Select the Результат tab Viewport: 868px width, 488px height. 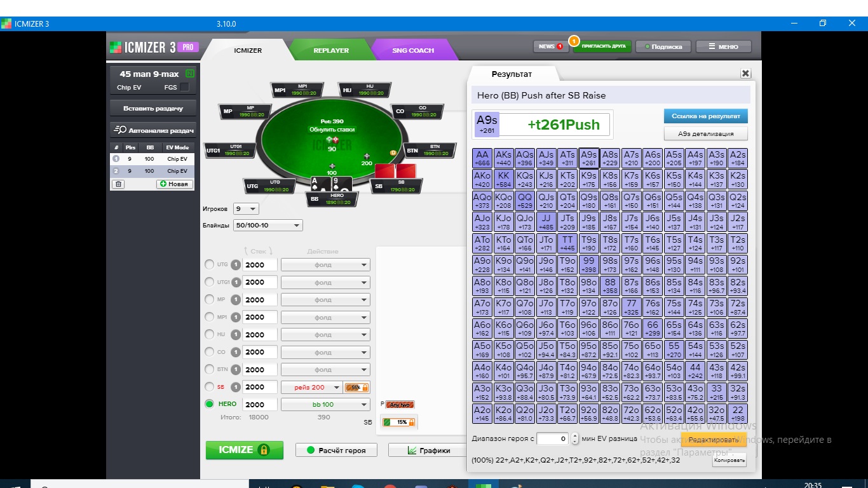click(x=512, y=74)
